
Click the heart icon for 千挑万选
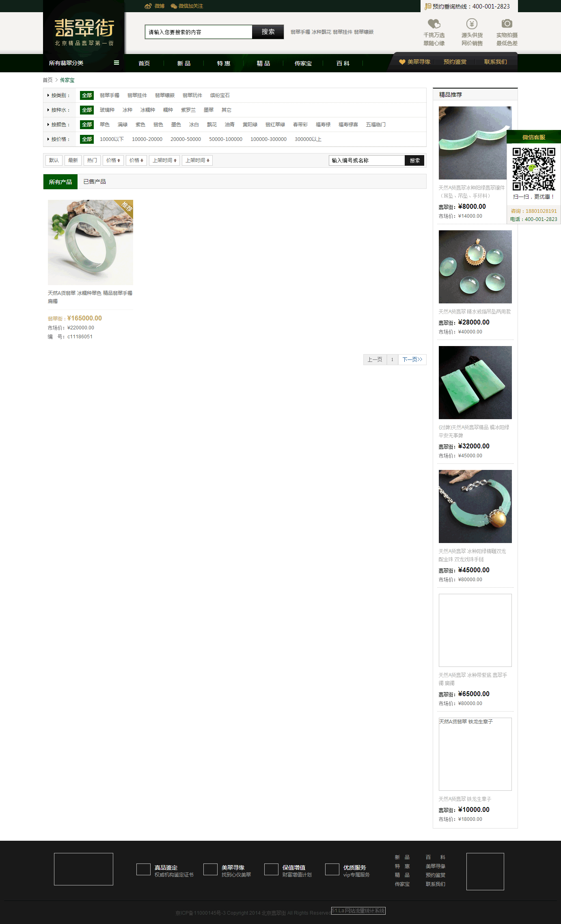pyautogui.click(x=434, y=24)
